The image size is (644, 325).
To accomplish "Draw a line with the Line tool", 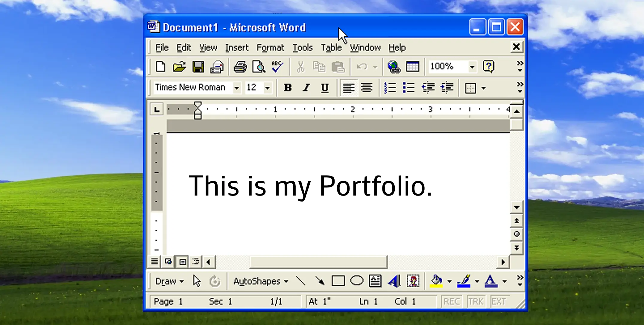I will pos(300,281).
